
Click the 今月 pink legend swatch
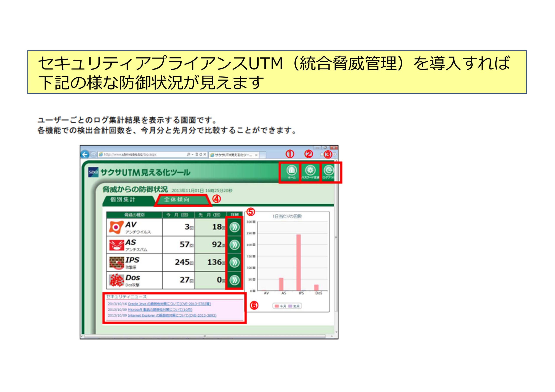click(x=277, y=306)
